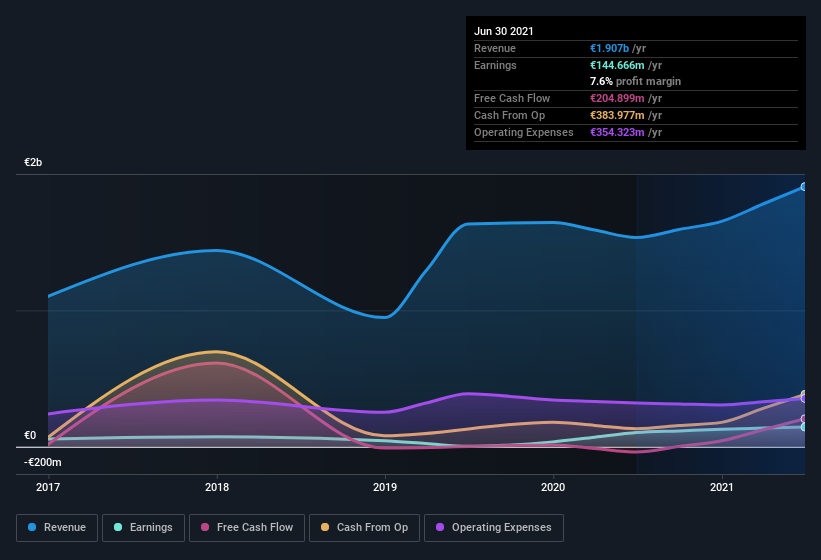
Task: Toggle the Free Cash Flow legend button
Action: coord(247,528)
